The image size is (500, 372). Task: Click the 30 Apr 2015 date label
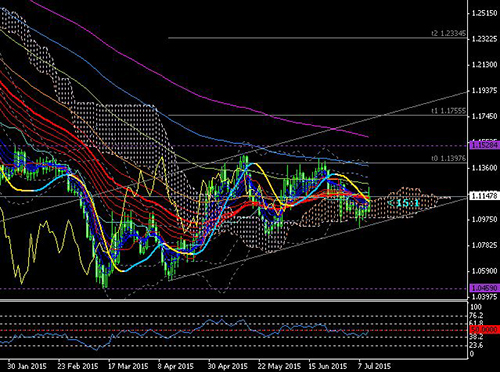point(228,366)
